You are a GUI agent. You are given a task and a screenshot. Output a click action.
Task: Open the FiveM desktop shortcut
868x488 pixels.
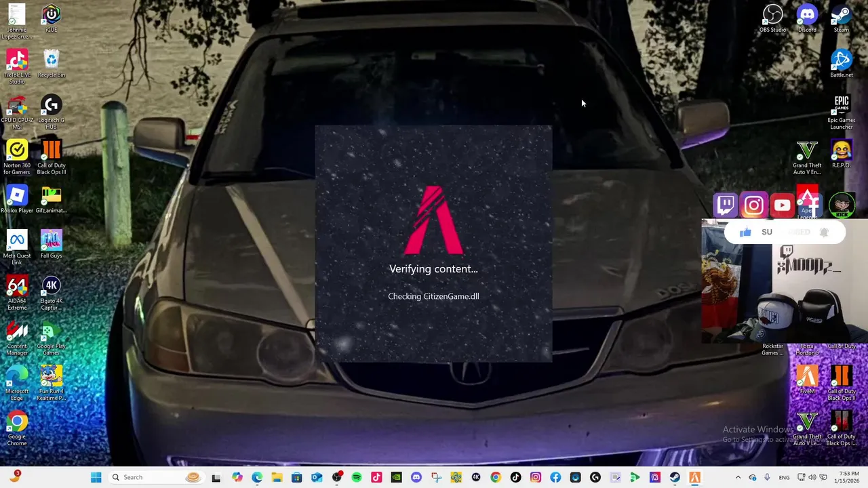[x=807, y=380]
